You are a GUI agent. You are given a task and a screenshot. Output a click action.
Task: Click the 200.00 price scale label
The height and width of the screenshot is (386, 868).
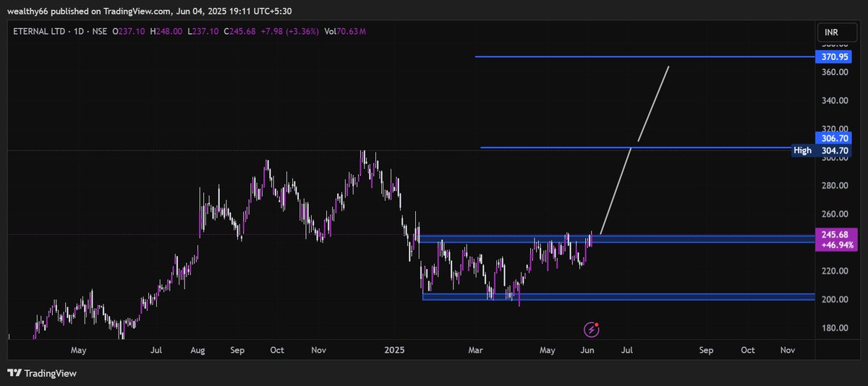pos(834,299)
